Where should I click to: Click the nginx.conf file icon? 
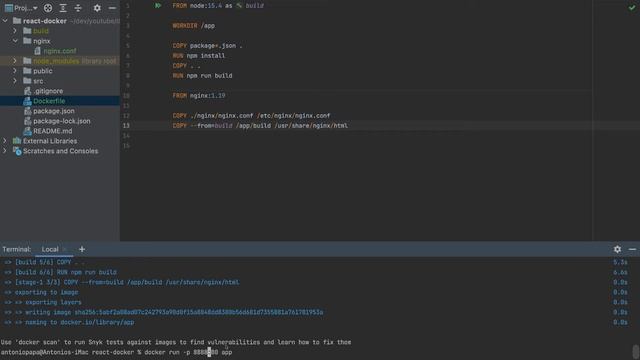click(x=38, y=51)
